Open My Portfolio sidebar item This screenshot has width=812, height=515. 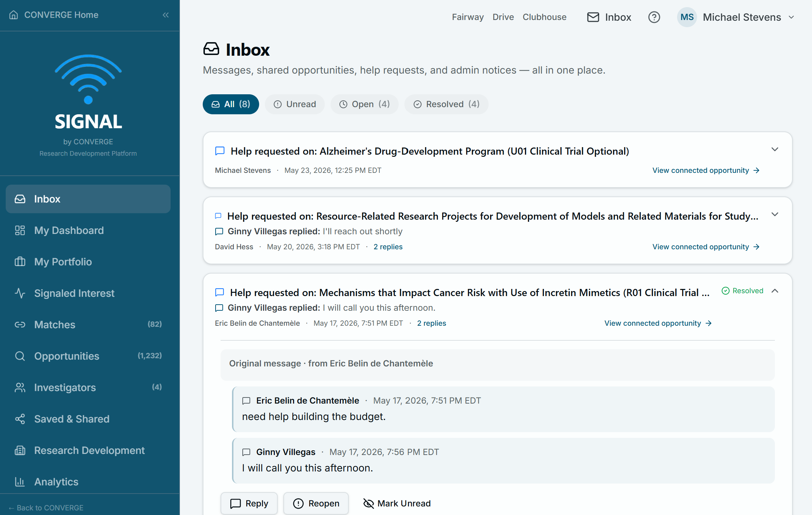(x=88, y=262)
